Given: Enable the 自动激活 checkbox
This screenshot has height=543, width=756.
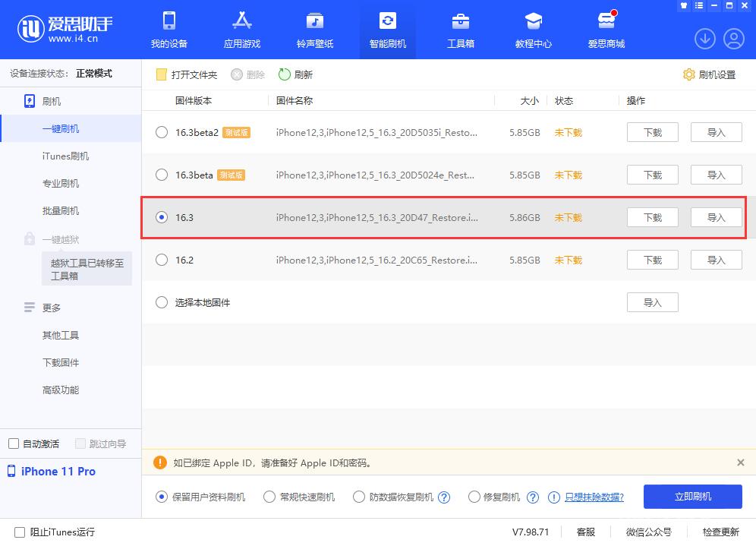Looking at the screenshot, I should click(x=13, y=443).
